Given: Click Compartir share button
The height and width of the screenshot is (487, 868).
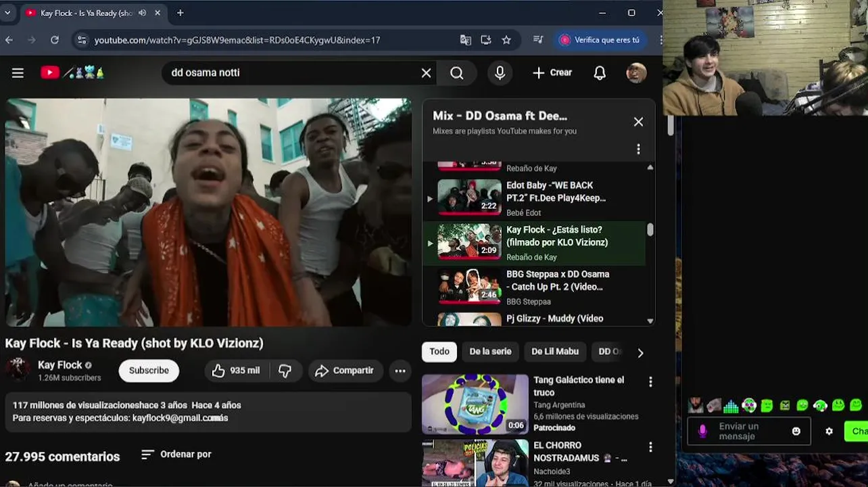Looking at the screenshot, I should click(345, 371).
